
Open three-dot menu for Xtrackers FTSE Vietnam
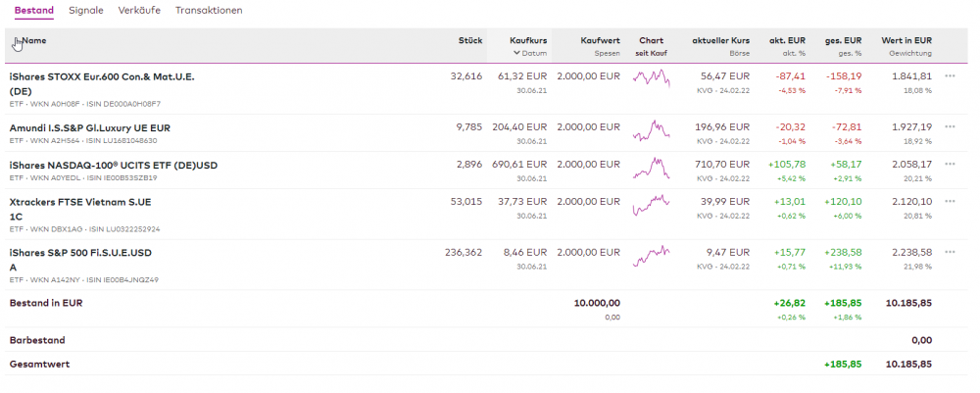click(x=949, y=201)
